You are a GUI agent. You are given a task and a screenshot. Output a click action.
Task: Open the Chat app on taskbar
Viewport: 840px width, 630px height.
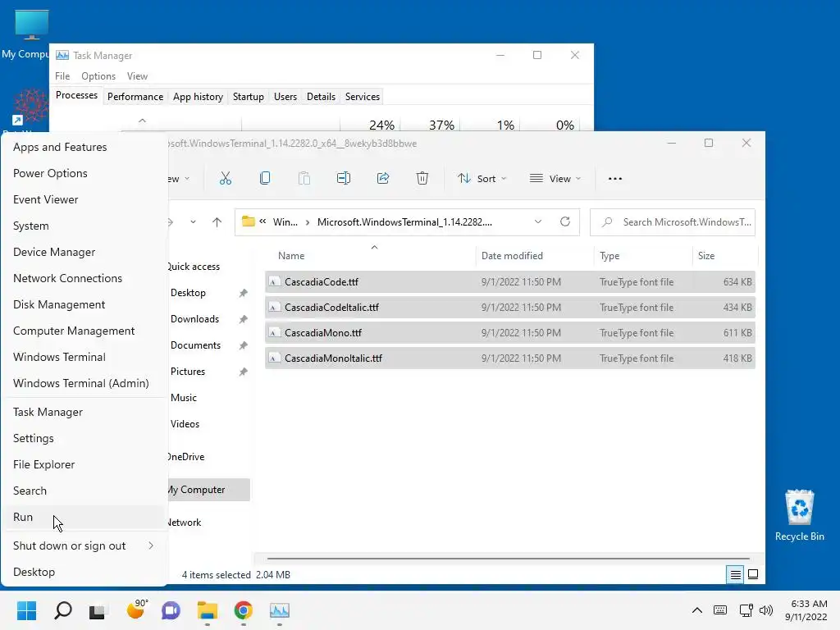click(x=171, y=610)
